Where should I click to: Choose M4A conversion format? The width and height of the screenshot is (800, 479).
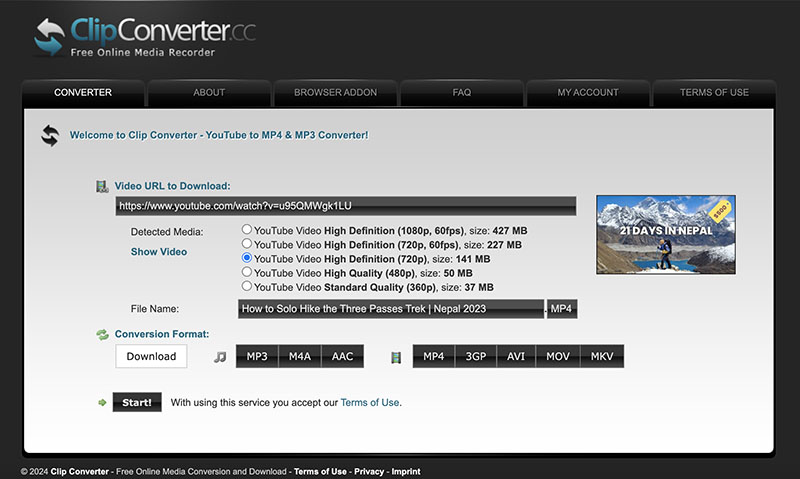[x=300, y=356]
